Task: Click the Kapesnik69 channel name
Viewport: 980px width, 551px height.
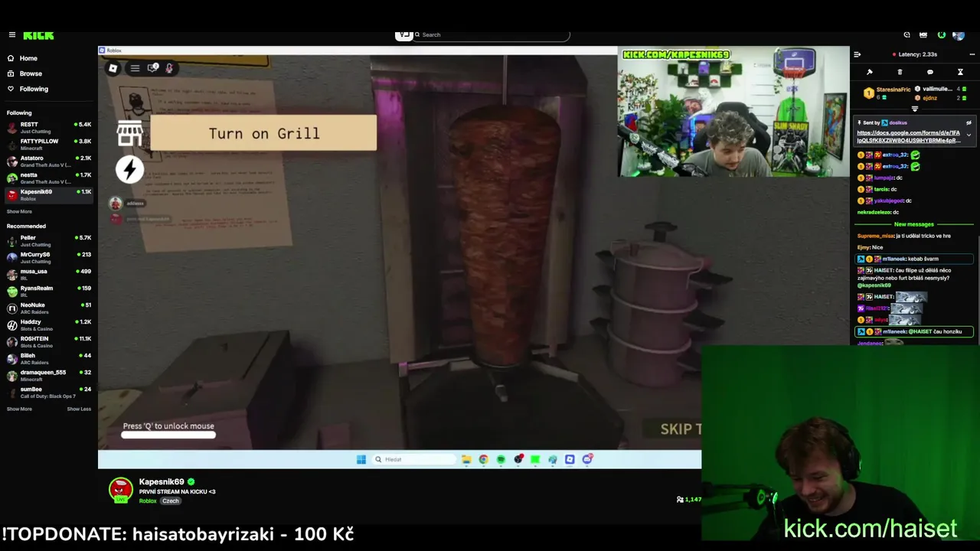Action: coord(162,482)
